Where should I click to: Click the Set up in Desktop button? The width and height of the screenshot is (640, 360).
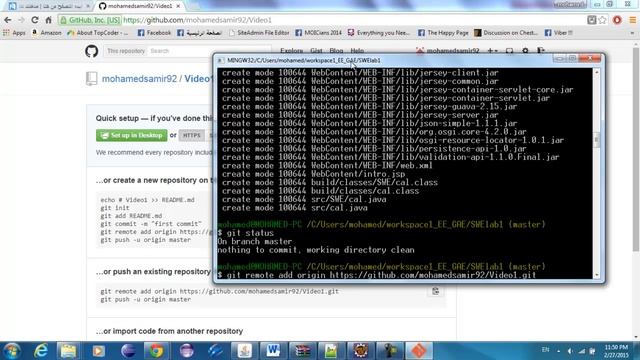pyautogui.click(x=131, y=135)
